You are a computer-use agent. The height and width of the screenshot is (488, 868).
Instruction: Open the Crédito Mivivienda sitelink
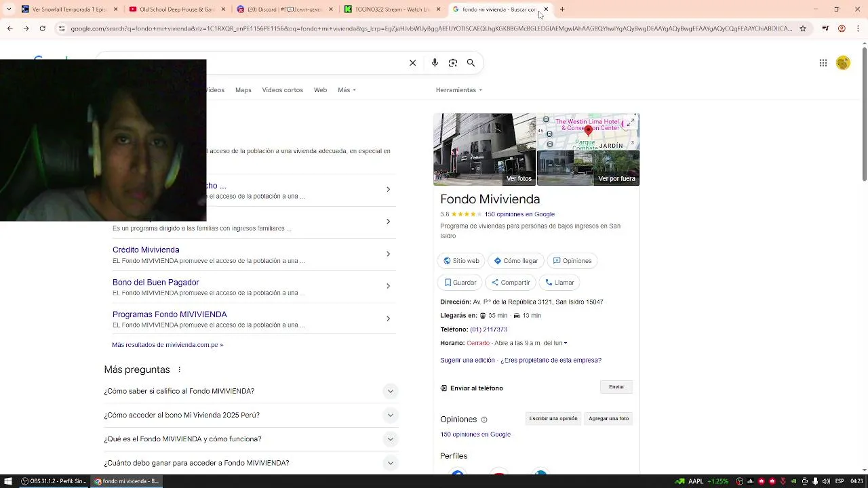pyautogui.click(x=146, y=250)
